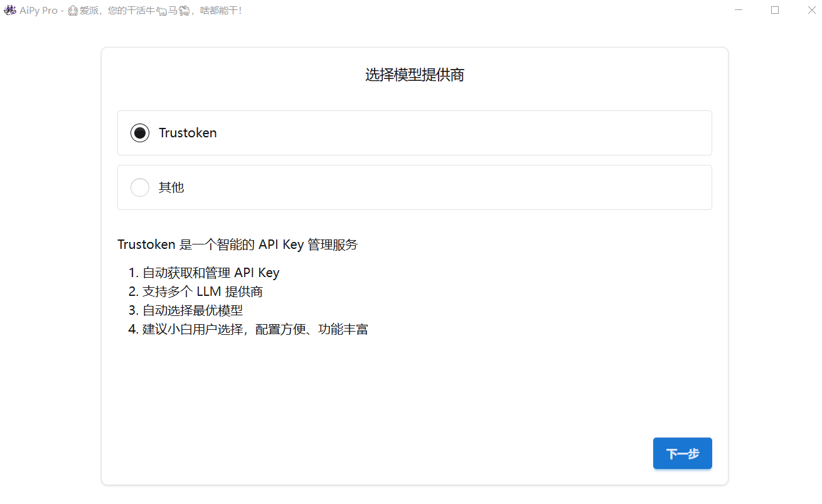
Task: Select the Trustoken radio button
Action: tap(140, 133)
